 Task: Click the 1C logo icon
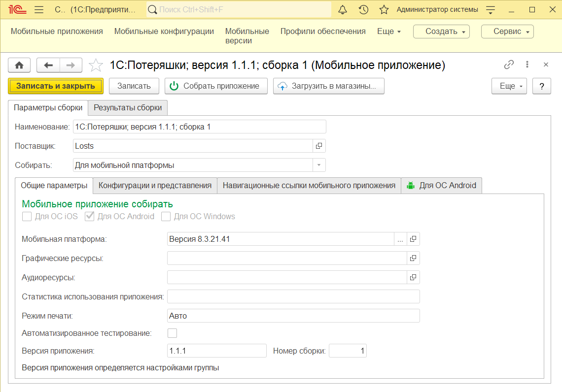(x=17, y=10)
